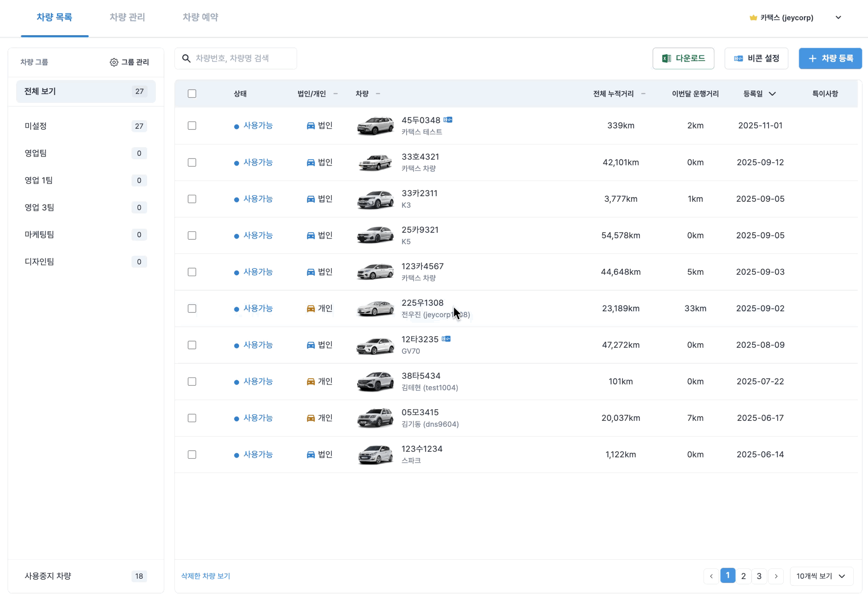Click the beacon icon beside 12타3235
This screenshot has width=868, height=601.
446,339
